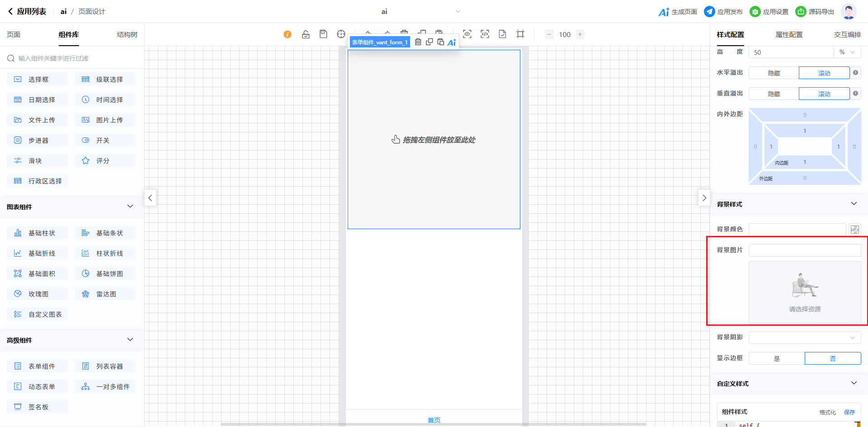Viewport: 868px width, 427px height.
Task: Switch to the 结构树 tab
Action: 127,35
